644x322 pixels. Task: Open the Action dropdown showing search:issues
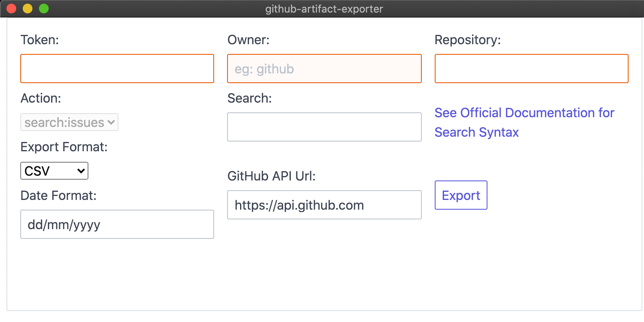pyautogui.click(x=69, y=122)
